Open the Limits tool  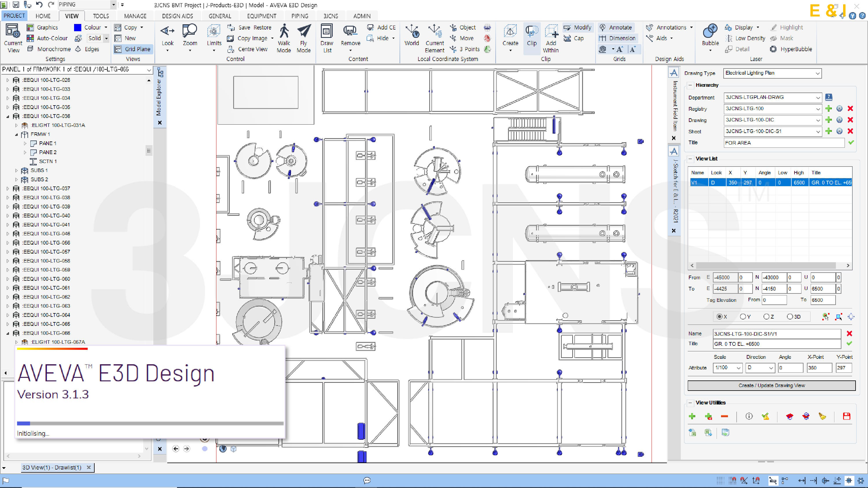click(x=214, y=31)
